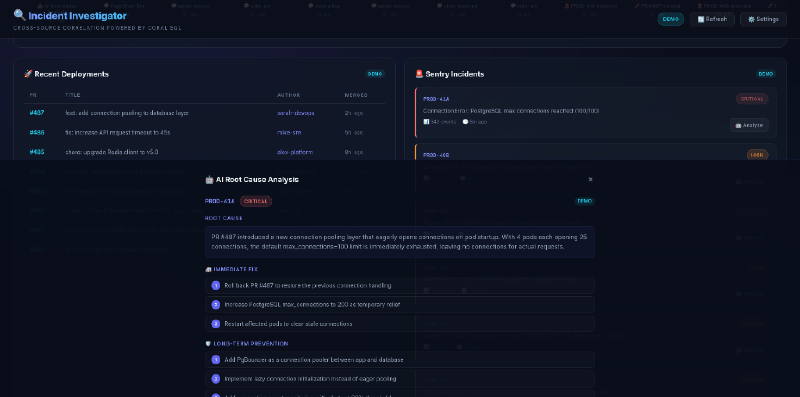Screen dimensions: 800x397
Task: Select title 'fix: increase API request timeout to 45s'
Action: tap(118, 133)
